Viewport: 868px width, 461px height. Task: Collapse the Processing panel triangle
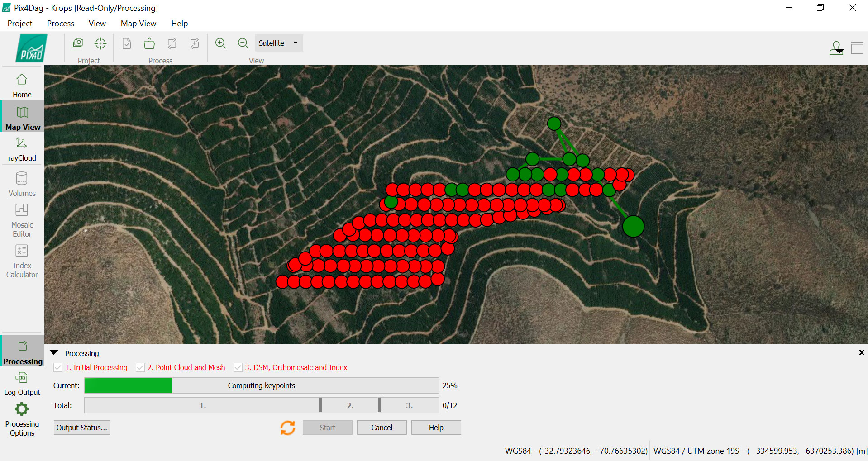tap(54, 352)
